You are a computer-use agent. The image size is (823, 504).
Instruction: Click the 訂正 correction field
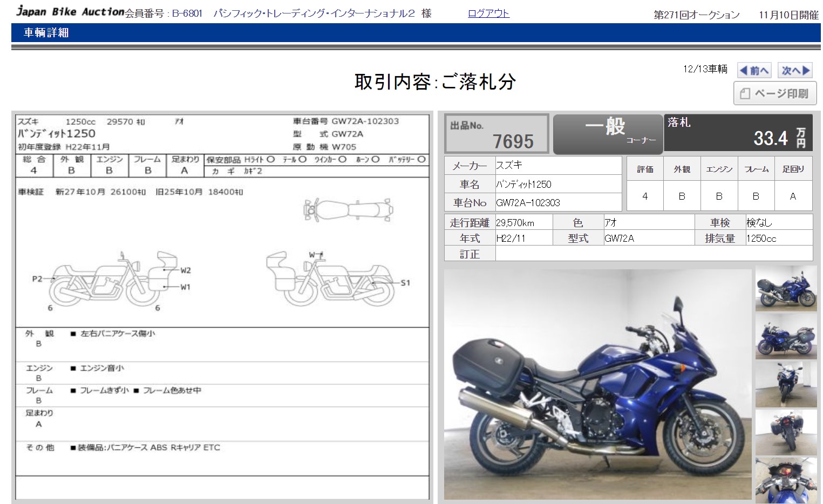tap(654, 254)
